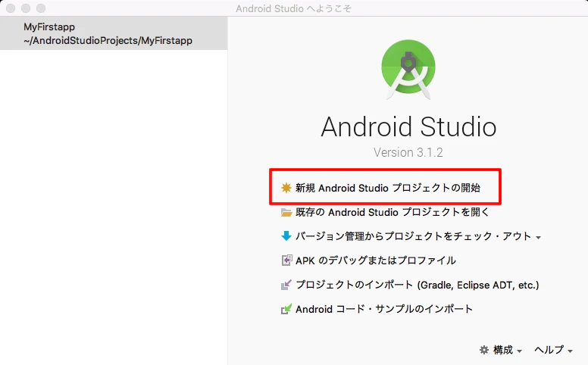
Task: Close the welcome window with red button
Action: point(11,8)
